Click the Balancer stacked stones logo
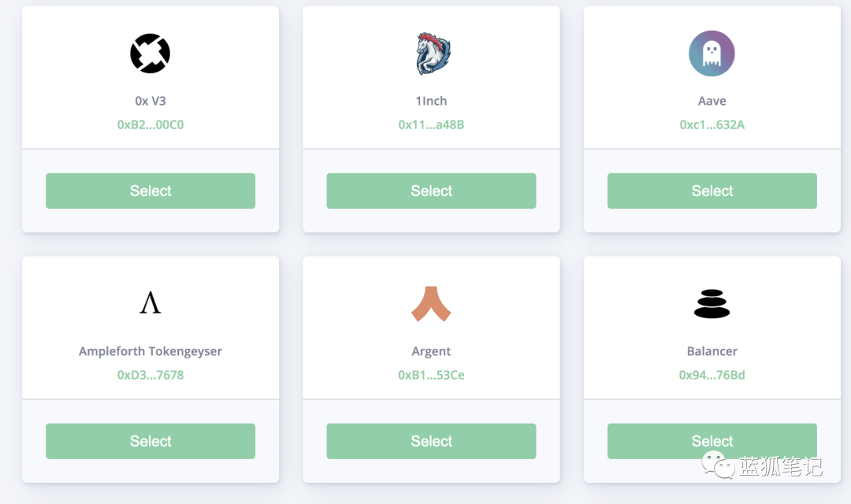 712,304
